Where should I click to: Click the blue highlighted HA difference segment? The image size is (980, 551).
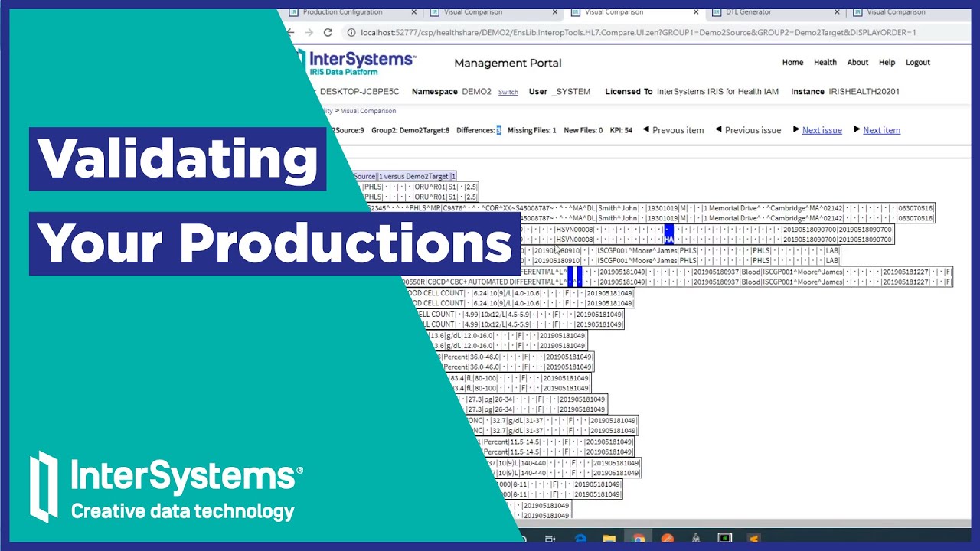(669, 240)
